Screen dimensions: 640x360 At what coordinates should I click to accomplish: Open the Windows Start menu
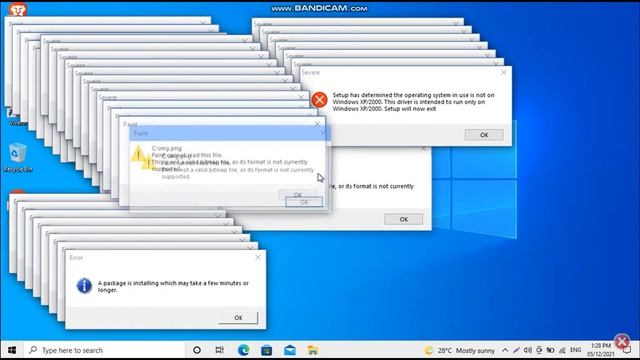[12, 350]
